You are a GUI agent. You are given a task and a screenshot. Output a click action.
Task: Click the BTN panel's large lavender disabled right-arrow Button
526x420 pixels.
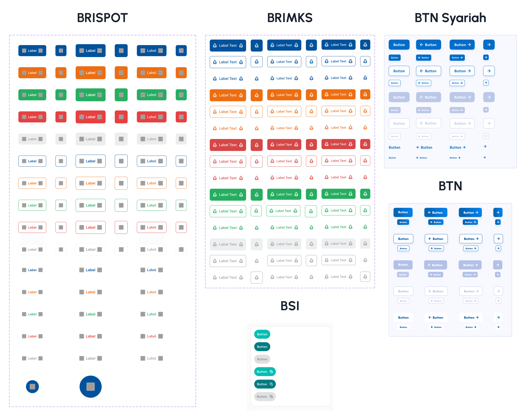(x=470, y=265)
